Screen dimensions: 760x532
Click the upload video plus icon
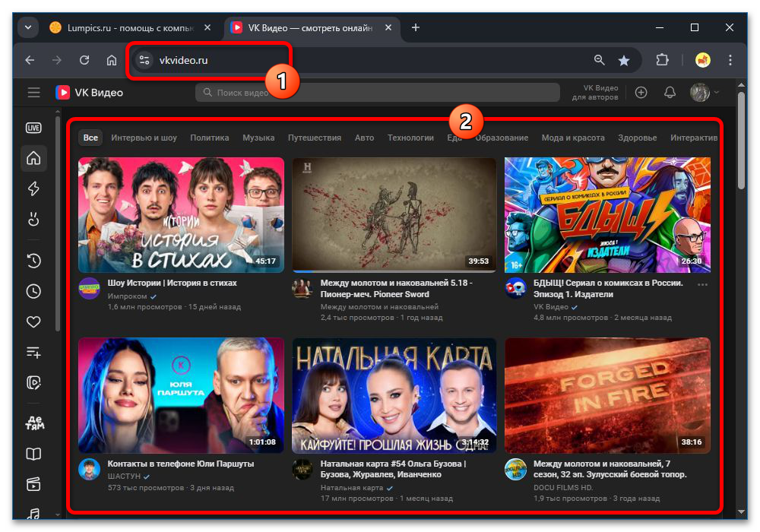tap(641, 93)
